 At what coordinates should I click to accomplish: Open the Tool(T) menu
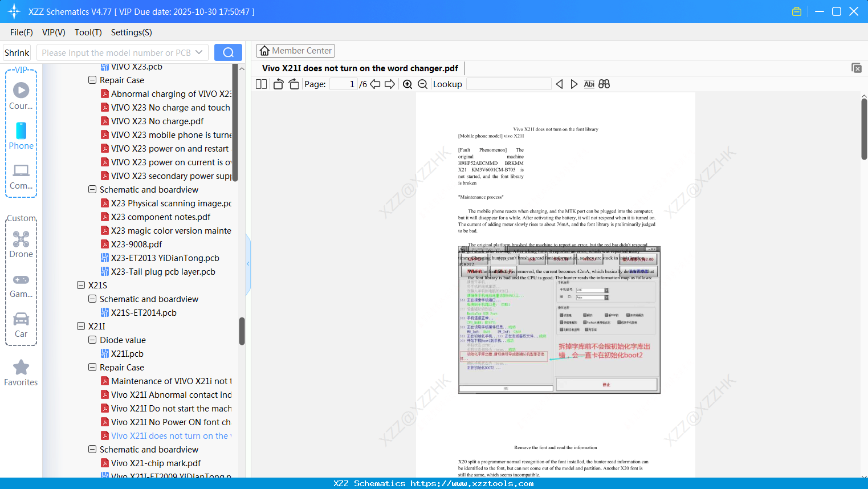pyautogui.click(x=88, y=32)
